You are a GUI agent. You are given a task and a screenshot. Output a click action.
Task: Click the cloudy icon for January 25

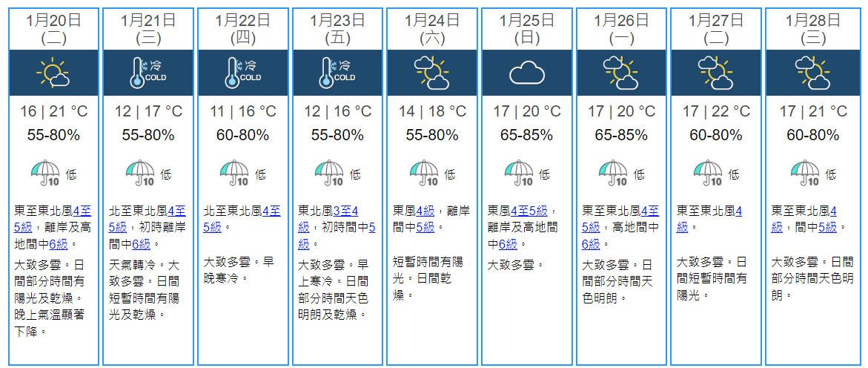pyautogui.click(x=527, y=73)
